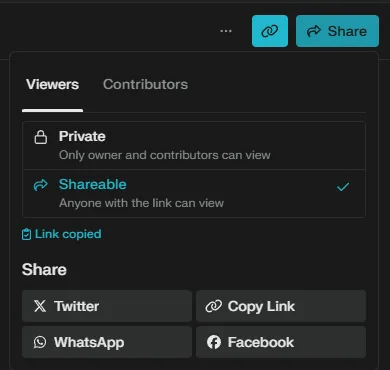Select the Private visibility option
The width and height of the screenshot is (390, 370).
pyautogui.click(x=194, y=146)
